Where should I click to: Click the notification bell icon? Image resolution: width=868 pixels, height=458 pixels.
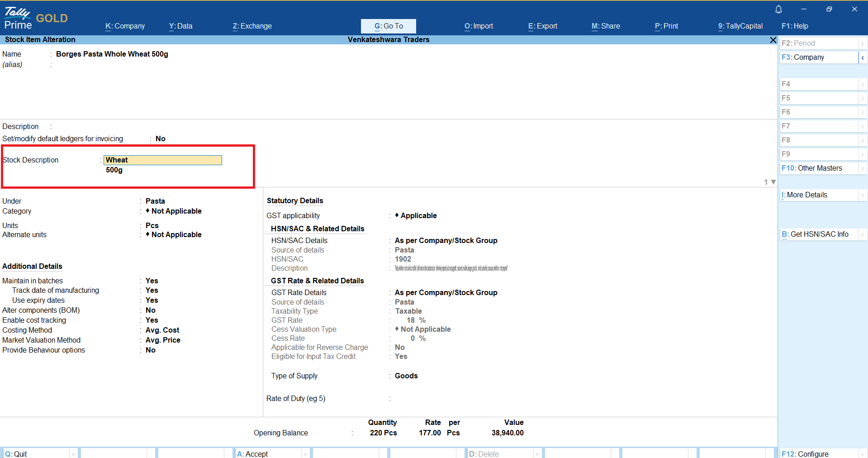click(x=778, y=10)
